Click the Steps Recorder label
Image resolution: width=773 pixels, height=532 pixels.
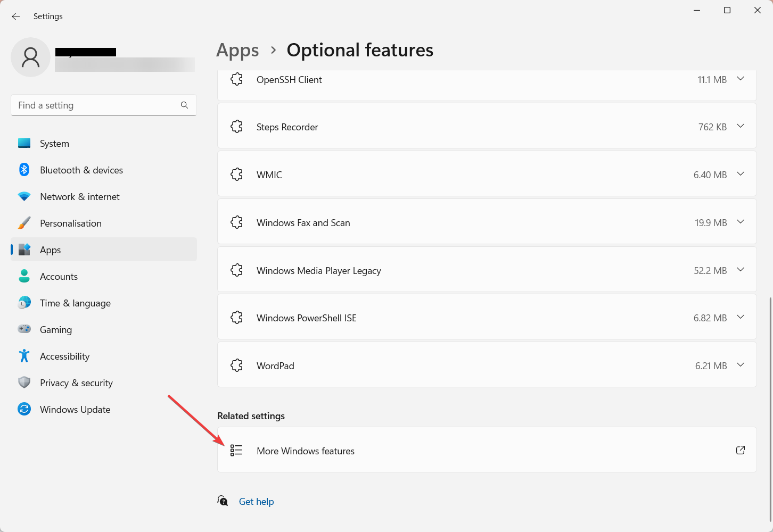287,127
